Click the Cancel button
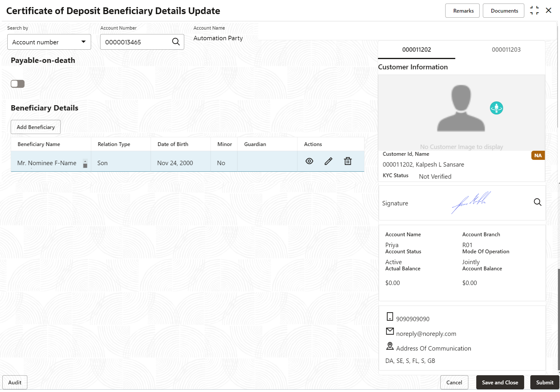 (454, 382)
